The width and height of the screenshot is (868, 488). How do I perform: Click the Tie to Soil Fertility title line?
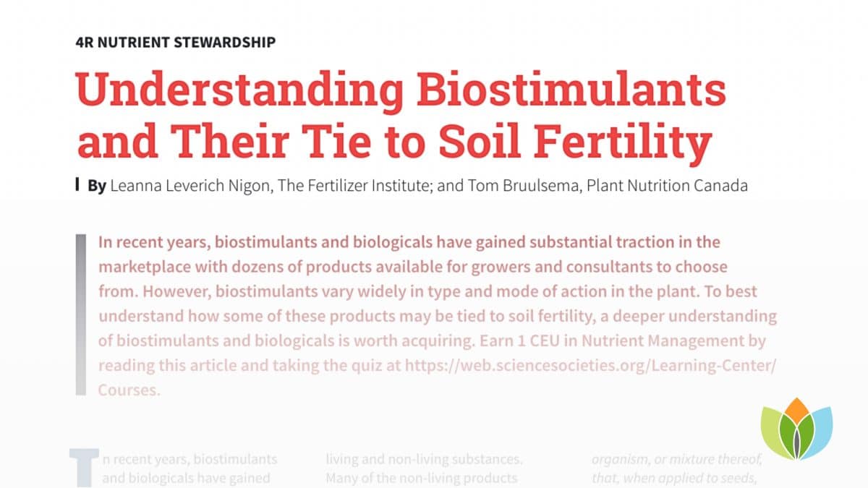[394, 140]
